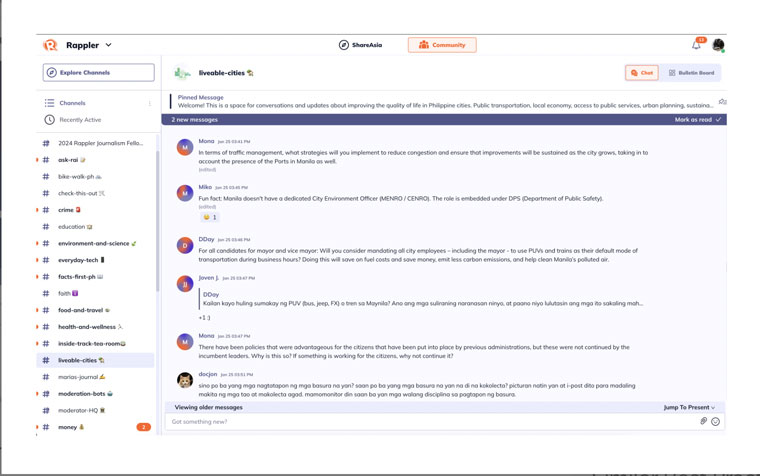Image resolution: width=760 pixels, height=476 pixels.
Task: Click Jump To Present
Action: pyautogui.click(x=689, y=408)
